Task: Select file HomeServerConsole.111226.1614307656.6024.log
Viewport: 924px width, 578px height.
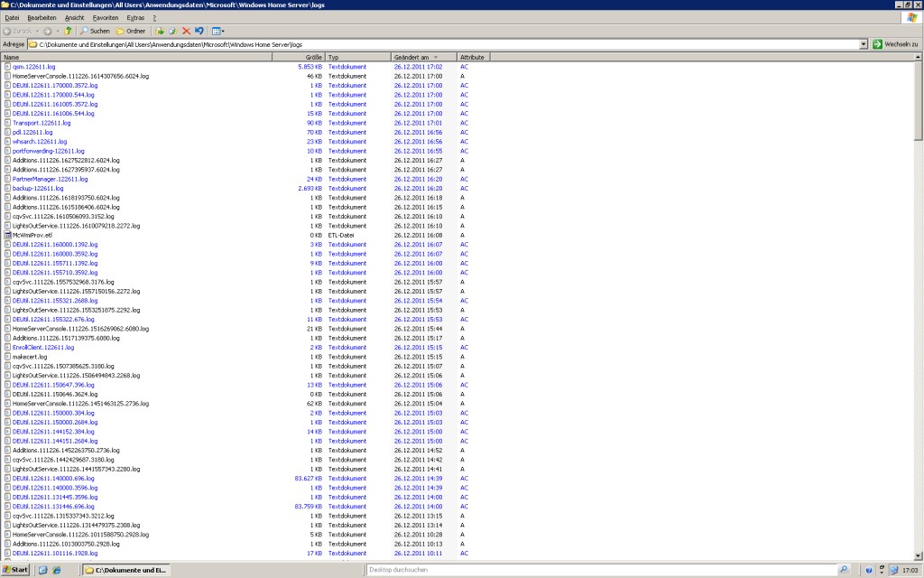Action: coord(80,76)
